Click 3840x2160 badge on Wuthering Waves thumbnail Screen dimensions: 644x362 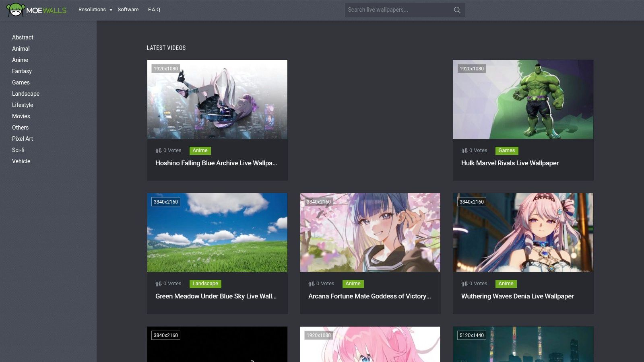pos(472,202)
